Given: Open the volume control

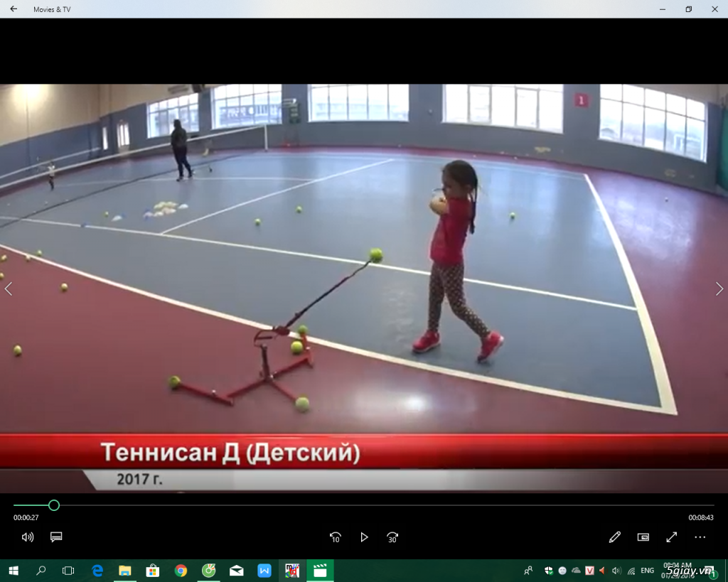Looking at the screenshot, I should click(28, 537).
